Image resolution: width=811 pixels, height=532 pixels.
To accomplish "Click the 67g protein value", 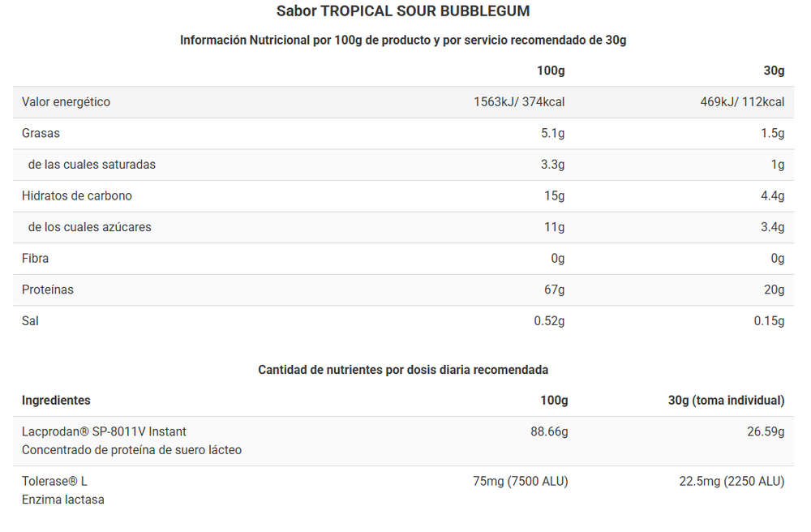I will 555,290.
